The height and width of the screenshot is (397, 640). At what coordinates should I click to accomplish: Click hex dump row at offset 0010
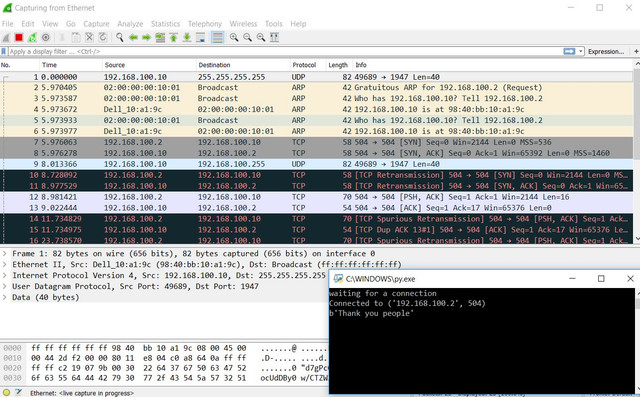(x=164, y=358)
